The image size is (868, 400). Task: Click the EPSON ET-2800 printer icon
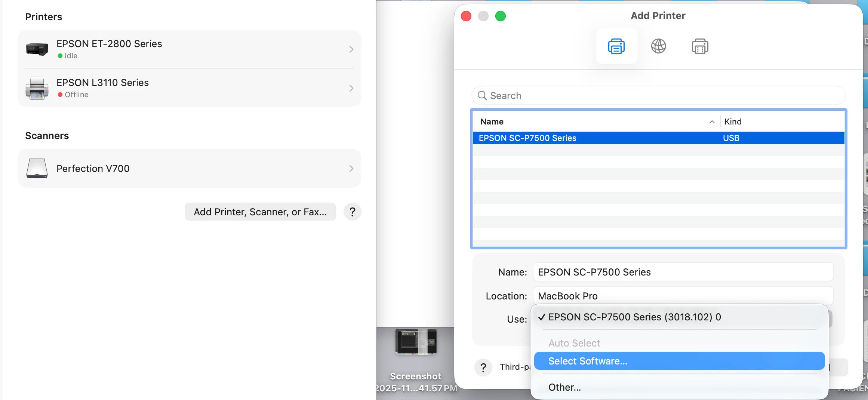[37, 49]
